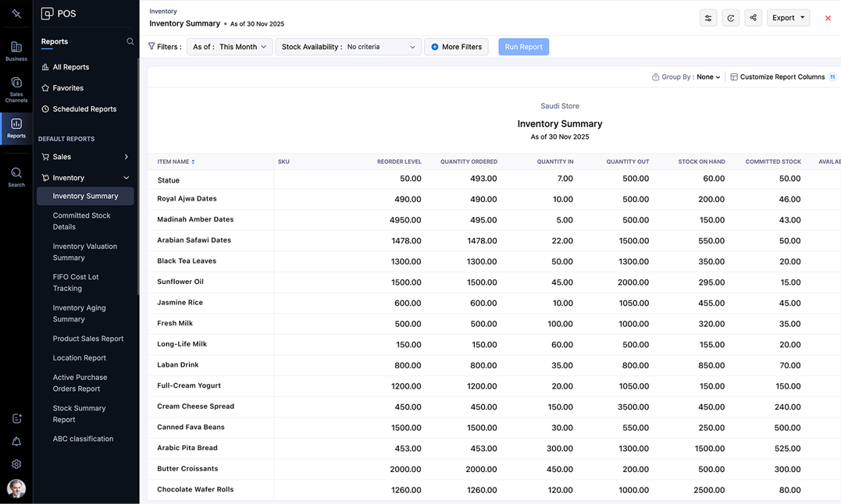Search reports with magnifier icon

click(130, 41)
